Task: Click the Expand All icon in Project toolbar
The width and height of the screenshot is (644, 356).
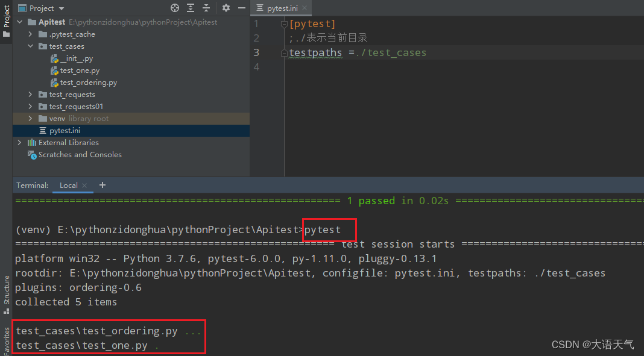Action: coord(191,8)
